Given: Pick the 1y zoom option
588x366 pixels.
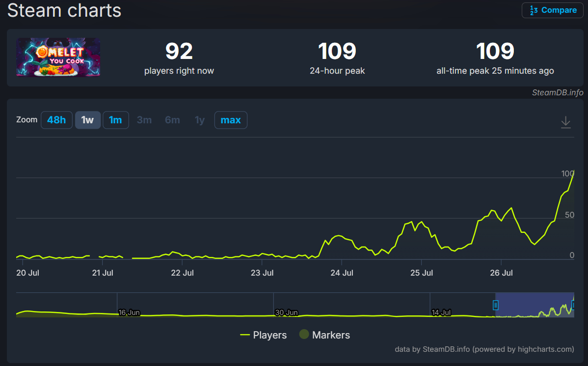Looking at the screenshot, I should click(x=200, y=120).
